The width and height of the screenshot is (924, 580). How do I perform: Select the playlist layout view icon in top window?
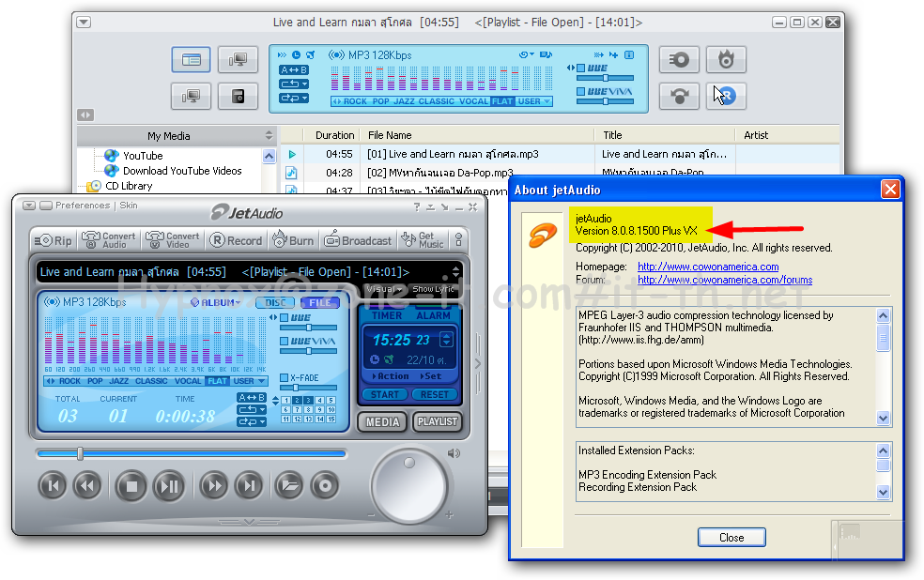191,59
